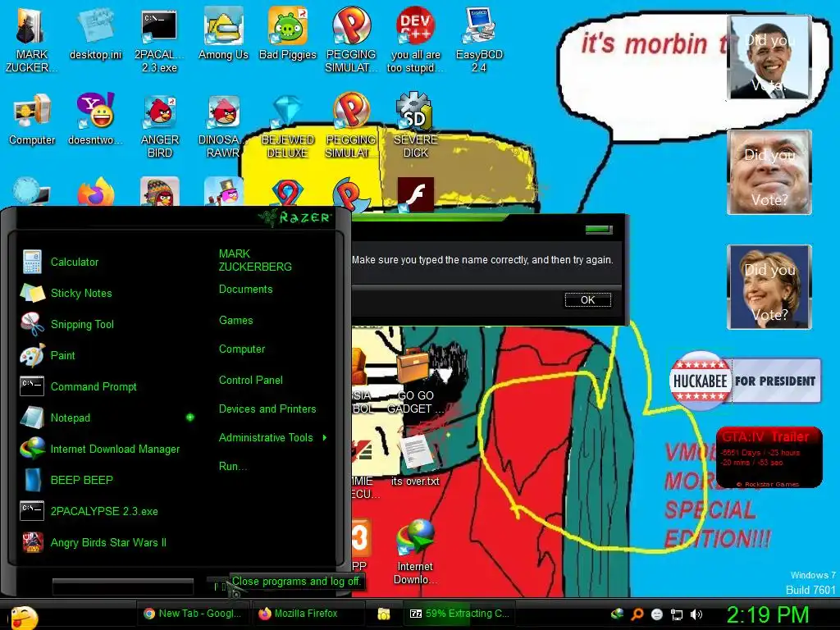Open the DINOSA RAWR desktop icon
Image resolution: width=840 pixels, height=630 pixels.
223,126
